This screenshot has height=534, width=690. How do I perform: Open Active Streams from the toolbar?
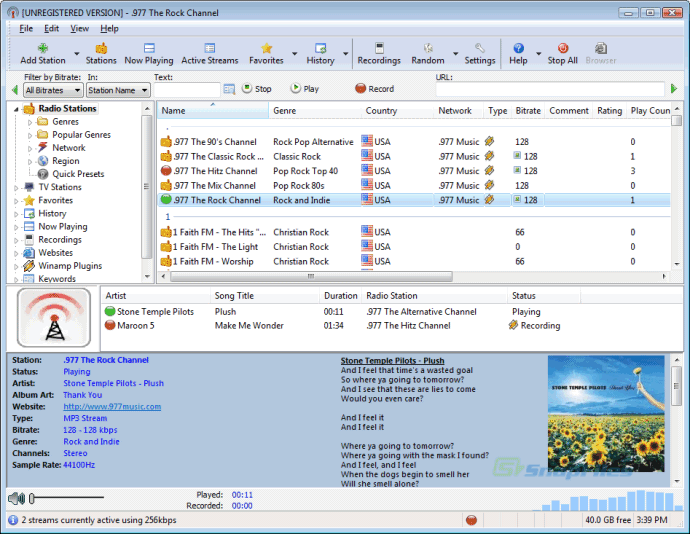tap(210, 48)
